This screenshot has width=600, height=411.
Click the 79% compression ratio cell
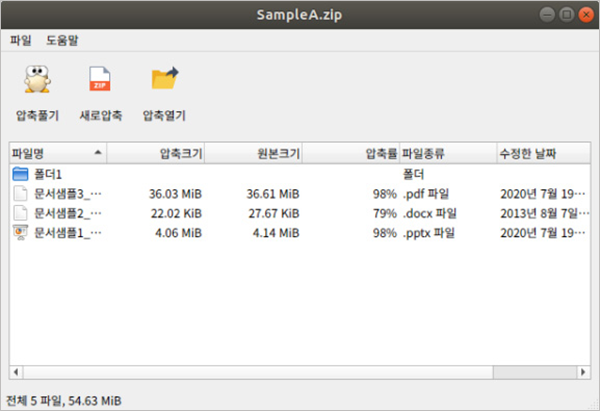click(385, 214)
